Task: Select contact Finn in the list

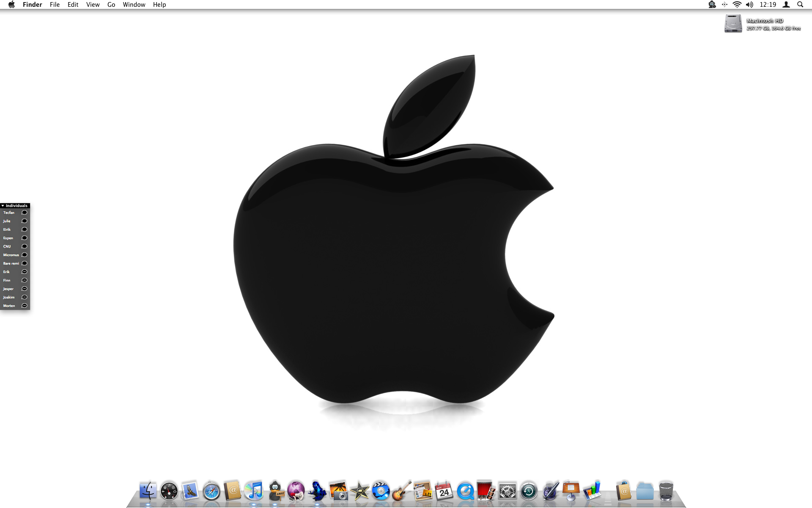Action: pyautogui.click(x=15, y=280)
